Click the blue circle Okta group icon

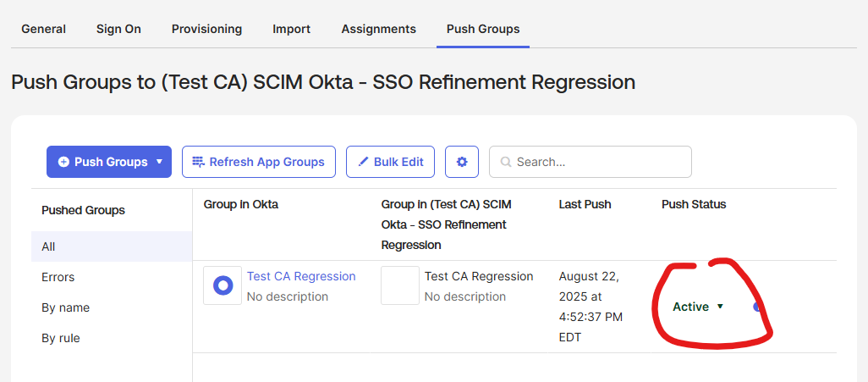coord(222,285)
